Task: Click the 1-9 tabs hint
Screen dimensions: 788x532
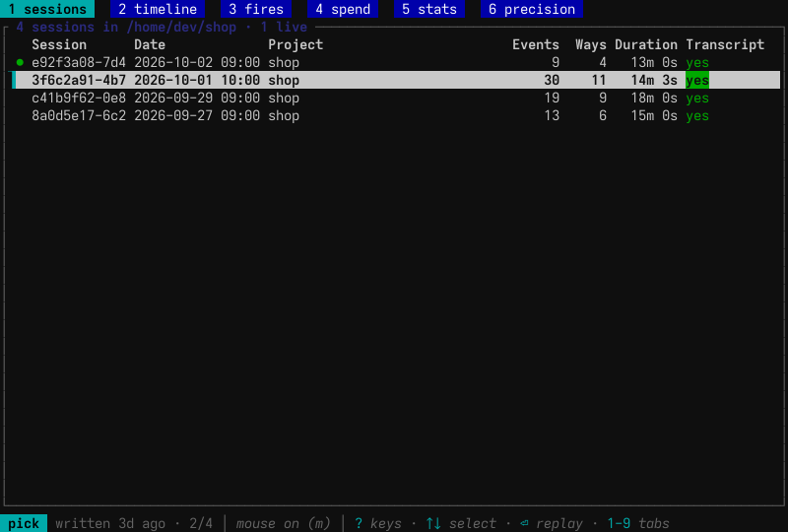Action: click(638, 523)
